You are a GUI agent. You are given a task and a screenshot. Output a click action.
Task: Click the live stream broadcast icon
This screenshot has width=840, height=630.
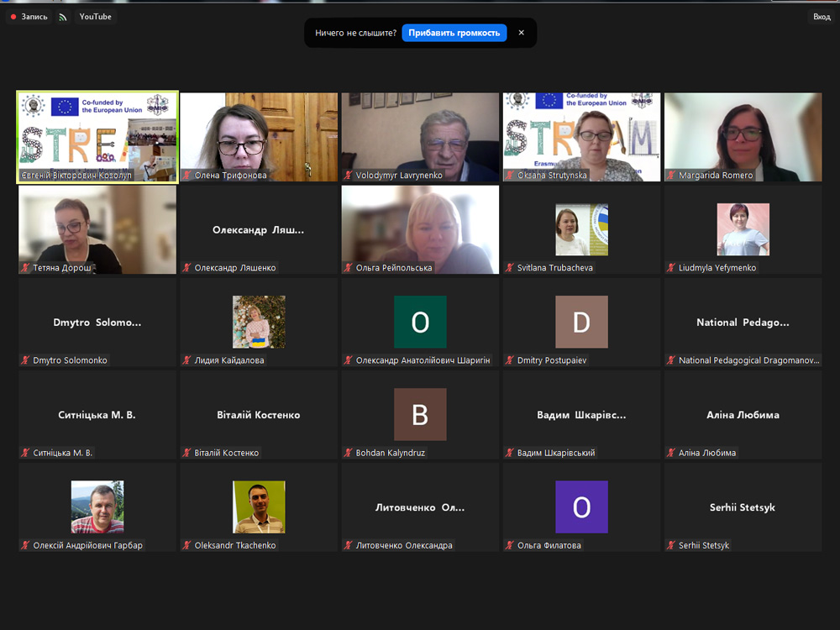pyautogui.click(x=63, y=17)
